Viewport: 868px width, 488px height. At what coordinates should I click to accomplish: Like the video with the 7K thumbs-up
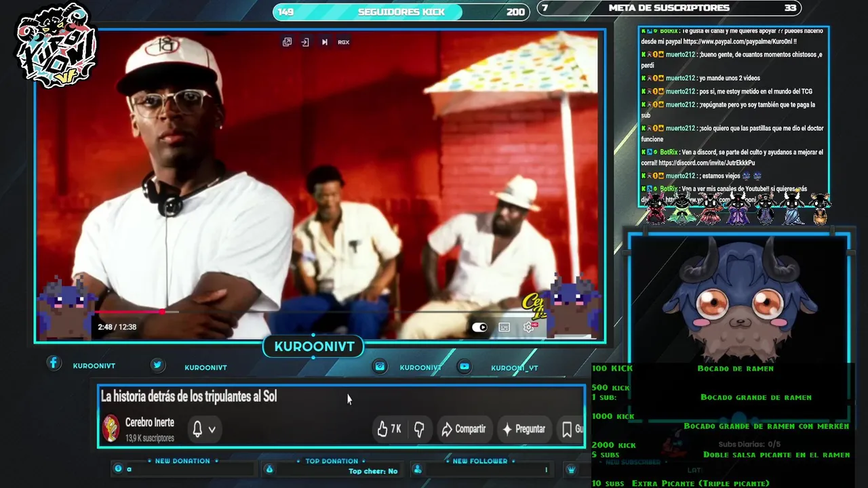[389, 429]
